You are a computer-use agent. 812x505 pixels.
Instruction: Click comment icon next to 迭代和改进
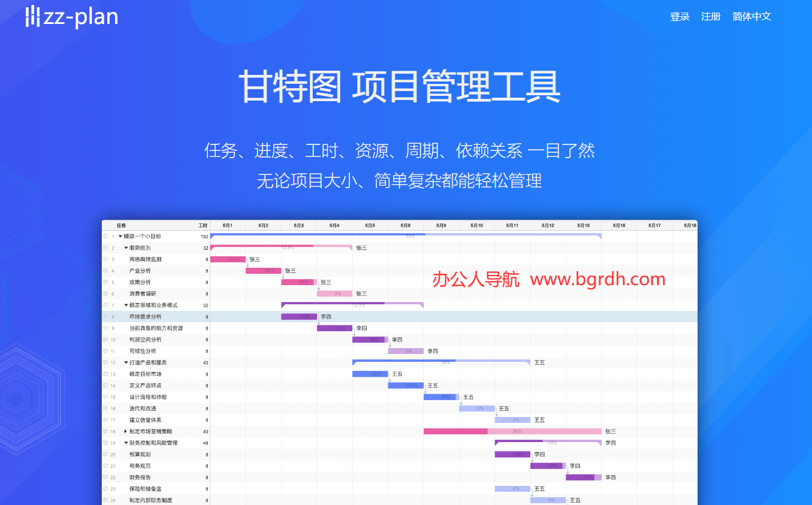(105, 409)
